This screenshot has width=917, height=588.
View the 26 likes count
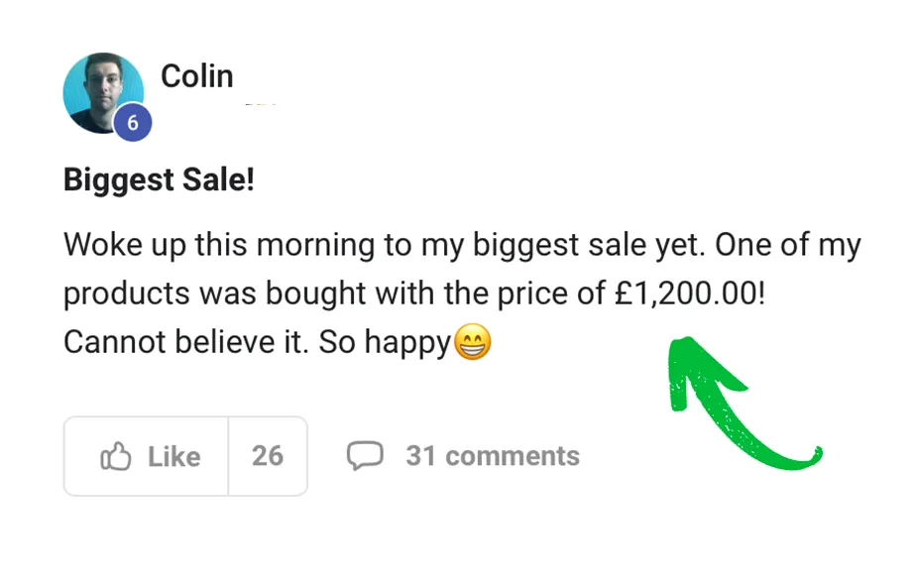point(268,456)
